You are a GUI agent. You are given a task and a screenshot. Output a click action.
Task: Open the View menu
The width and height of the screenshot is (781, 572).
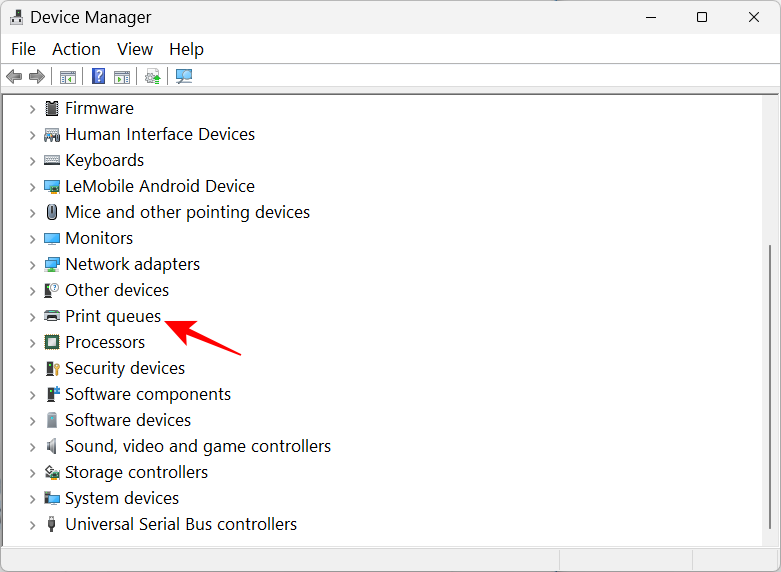coord(135,49)
